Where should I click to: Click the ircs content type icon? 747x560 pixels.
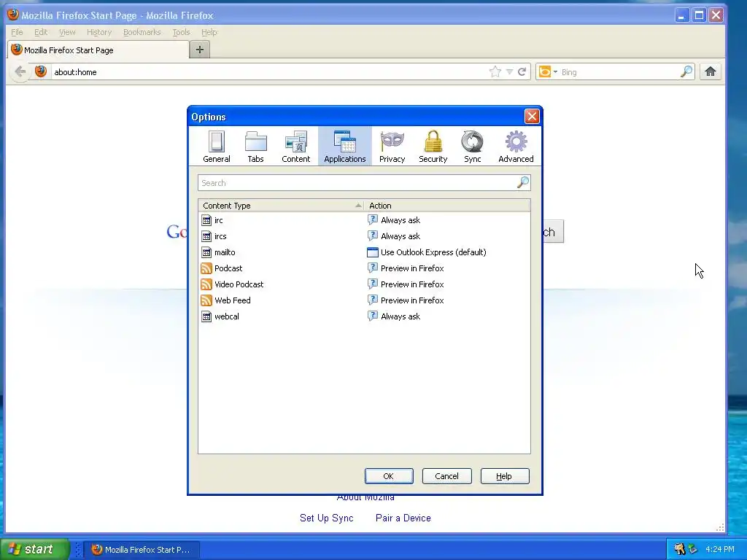click(206, 236)
